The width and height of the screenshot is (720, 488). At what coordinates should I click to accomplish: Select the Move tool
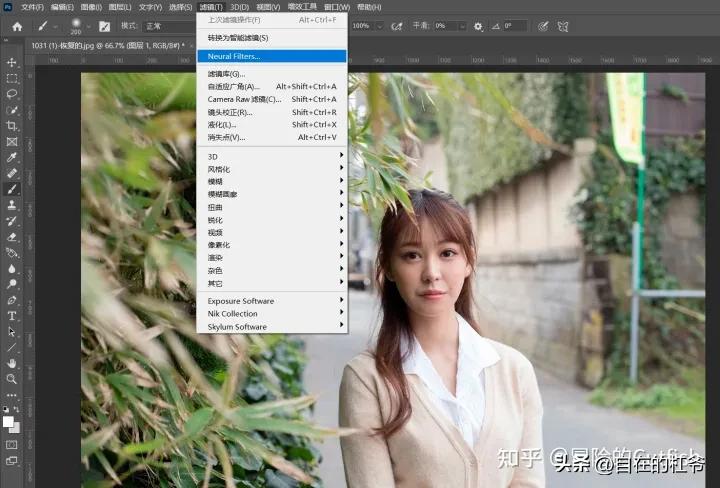pyautogui.click(x=12, y=62)
